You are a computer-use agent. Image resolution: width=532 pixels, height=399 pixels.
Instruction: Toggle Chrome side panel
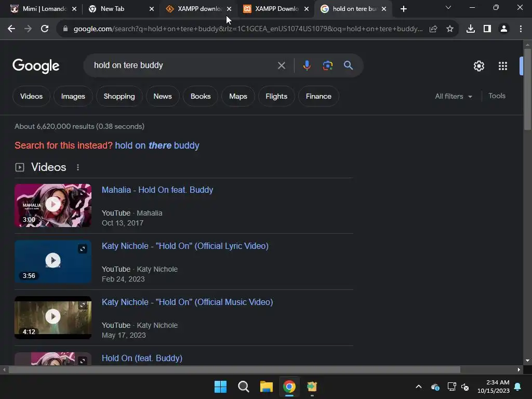[x=487, y=29]
